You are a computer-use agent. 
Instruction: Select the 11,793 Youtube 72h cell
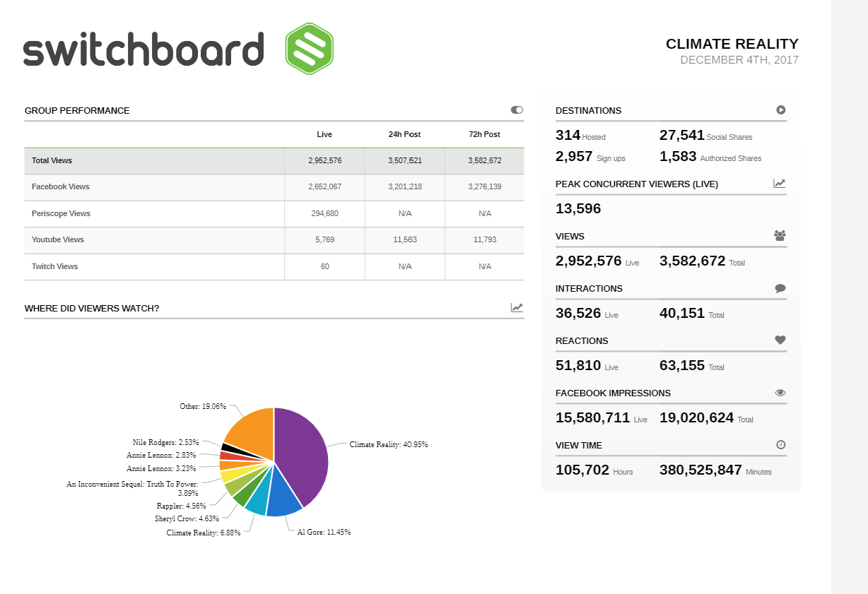pos(485,239)
